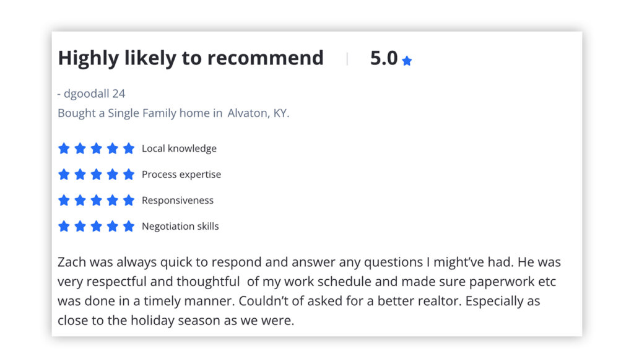The height and width of the screenshot is (364, 634).
Task: Click the fifth star of Local knowledge
Action: [x=129, y=149]
